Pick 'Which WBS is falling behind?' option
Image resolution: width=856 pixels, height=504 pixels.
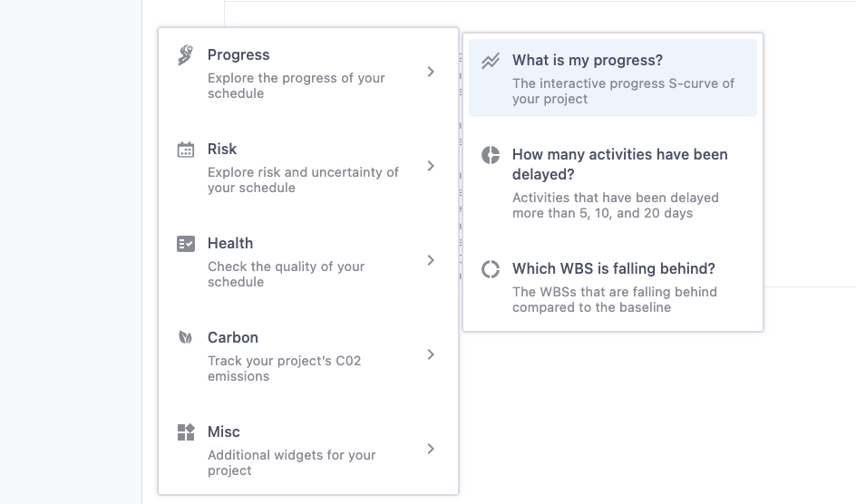(612, 287)
